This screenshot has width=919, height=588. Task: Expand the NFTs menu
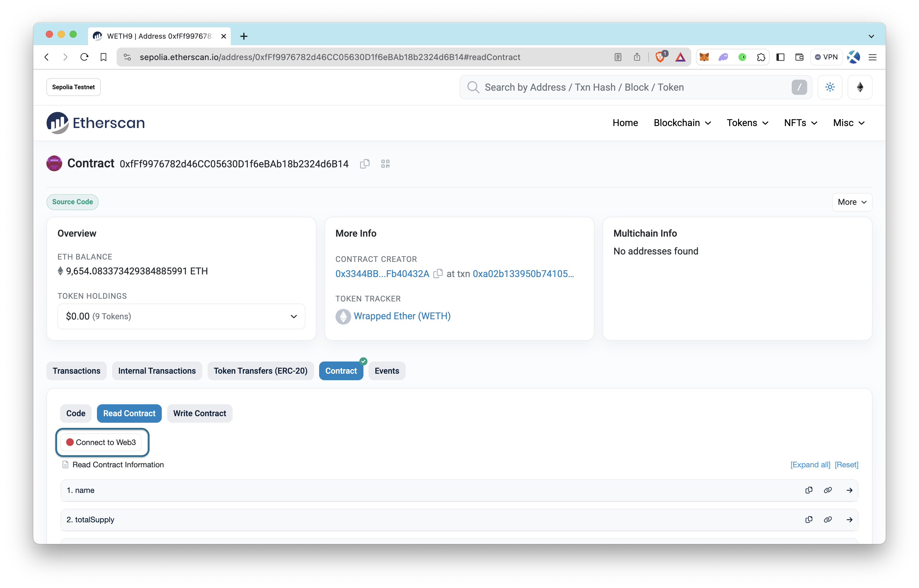[x=800, y=122]
